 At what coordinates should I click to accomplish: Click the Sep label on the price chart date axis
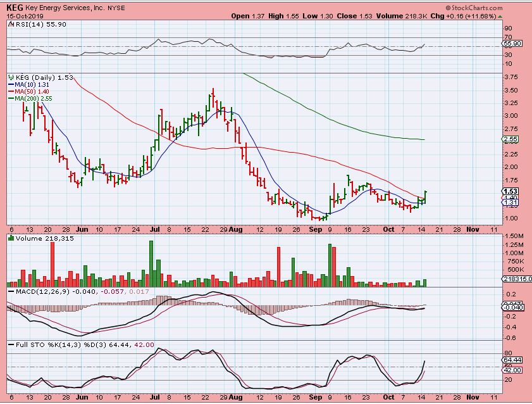click(316, 229)
